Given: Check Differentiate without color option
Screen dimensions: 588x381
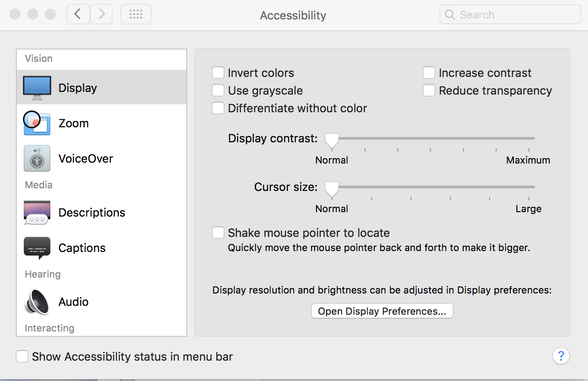Looking at the screenshot, I should 218,108.
